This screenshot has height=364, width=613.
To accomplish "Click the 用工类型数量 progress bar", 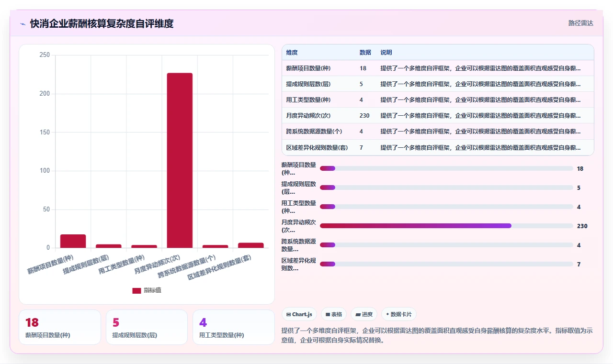I will click(446, 207).
